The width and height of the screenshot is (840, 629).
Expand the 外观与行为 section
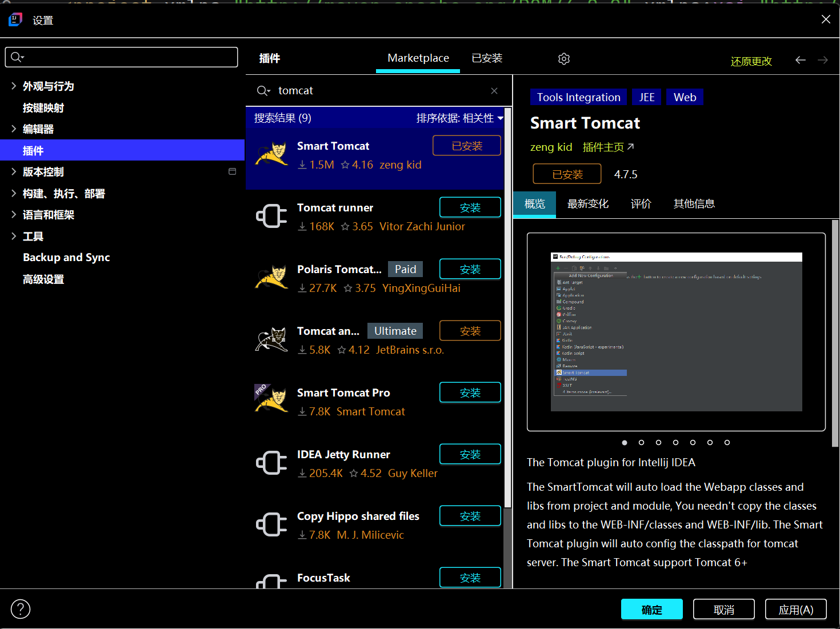click(14, 86)
